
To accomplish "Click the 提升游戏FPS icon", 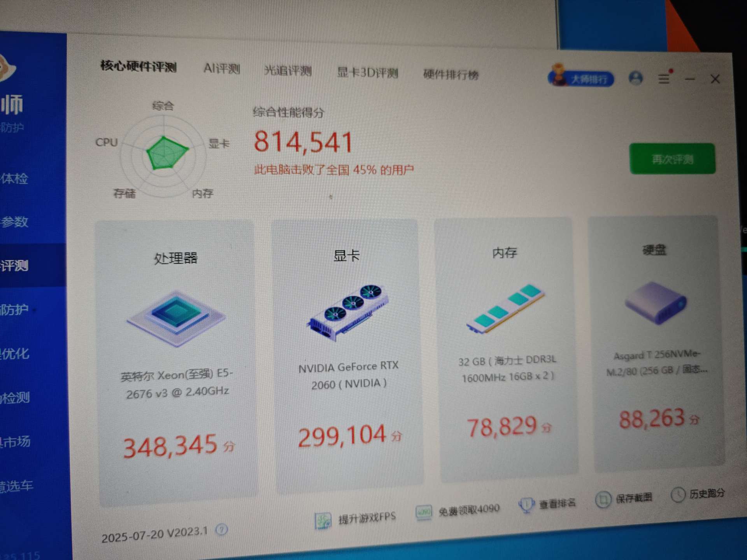I will (323, 521).
